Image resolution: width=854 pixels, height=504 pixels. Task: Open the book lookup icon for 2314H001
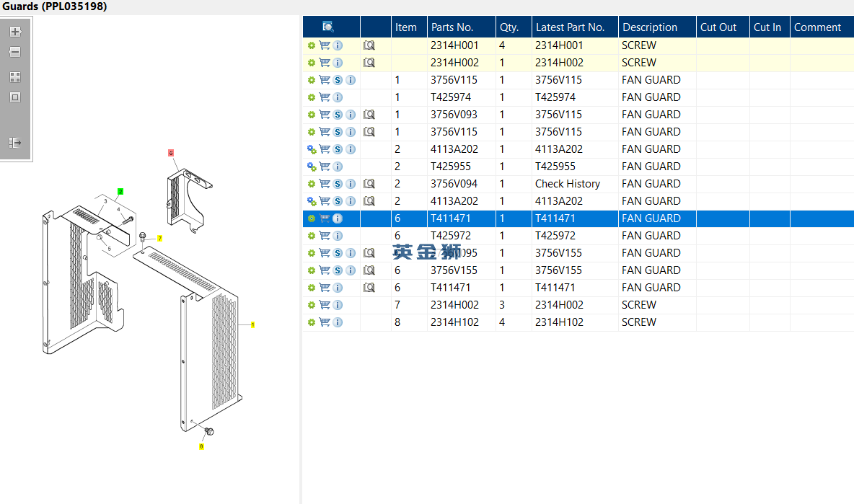369,45
